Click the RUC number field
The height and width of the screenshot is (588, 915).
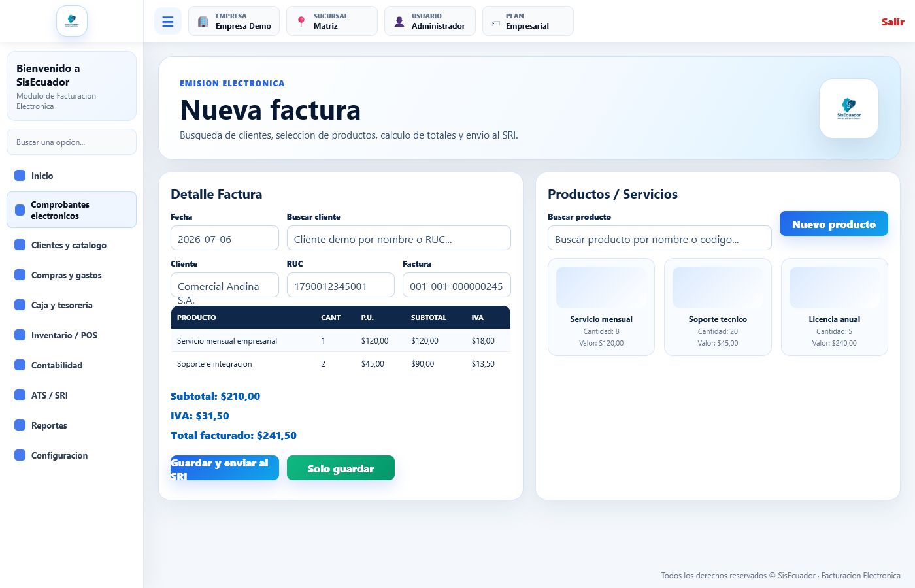click(x=341, y=285)
